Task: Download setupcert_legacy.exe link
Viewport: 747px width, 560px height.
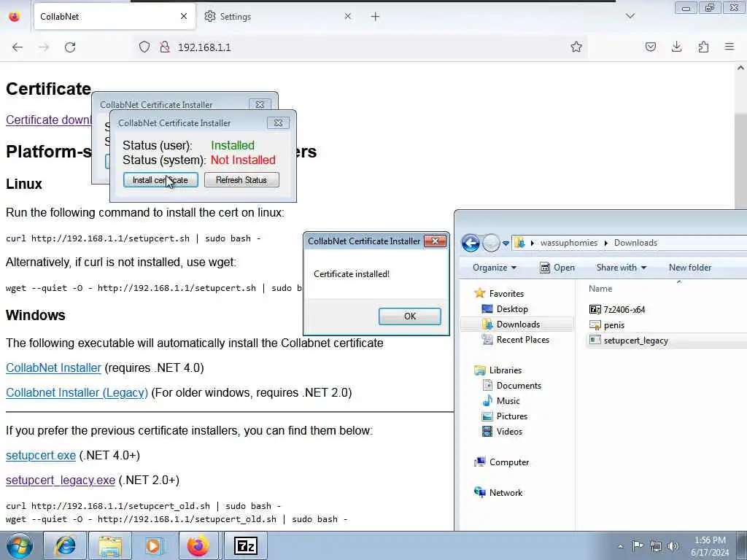Action: click(x=61, y=480)
